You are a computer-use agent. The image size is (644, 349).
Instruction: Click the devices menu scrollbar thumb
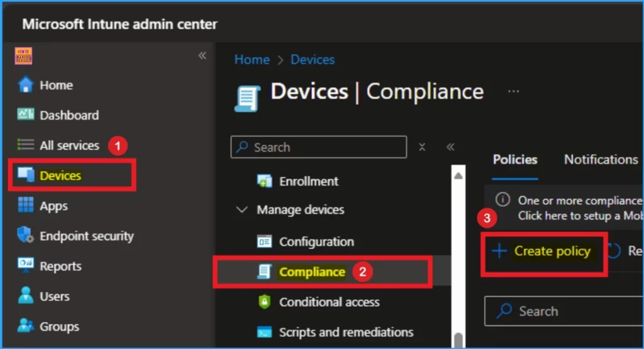coord(458,340)
